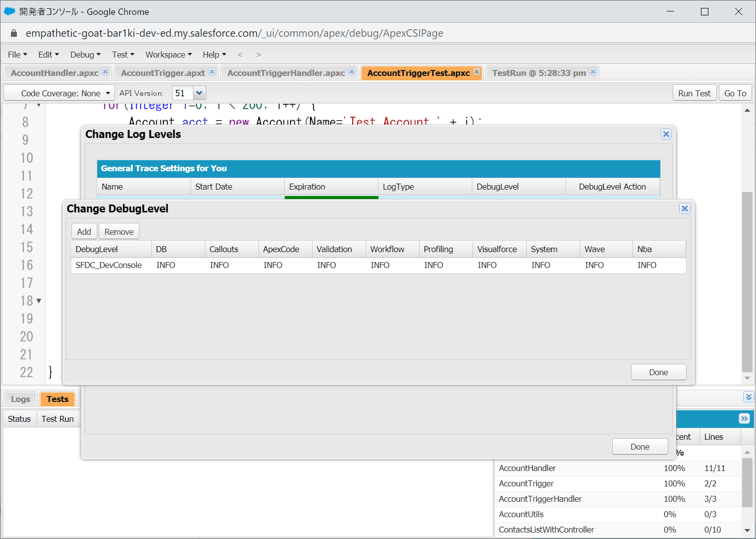Click scroll down arrow of code editor

pos(747,378)
